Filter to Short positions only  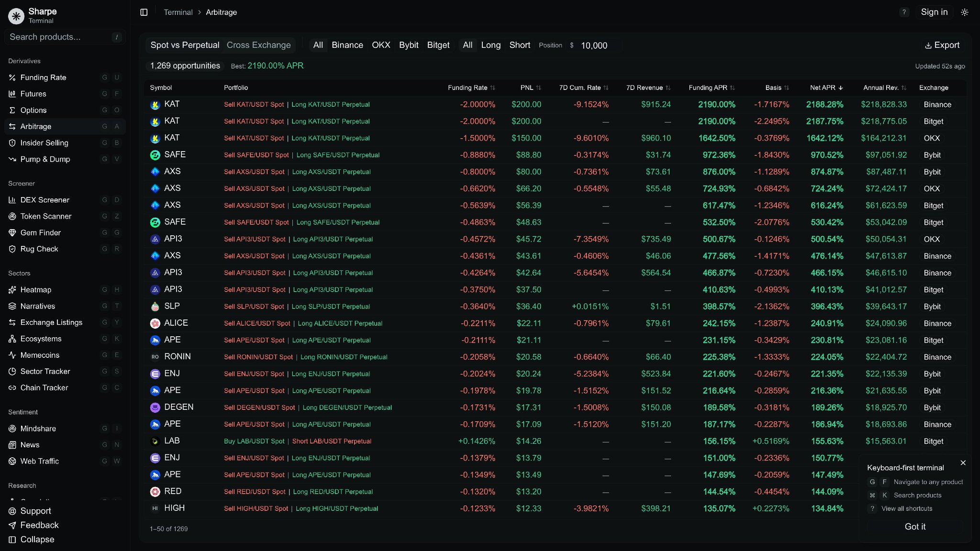pos(519,45)
